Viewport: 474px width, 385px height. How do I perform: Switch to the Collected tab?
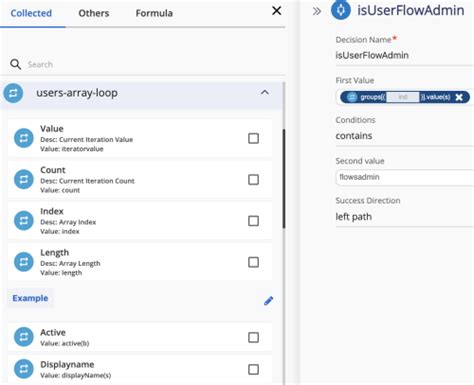pyautogui.click(x=31, y=13)
